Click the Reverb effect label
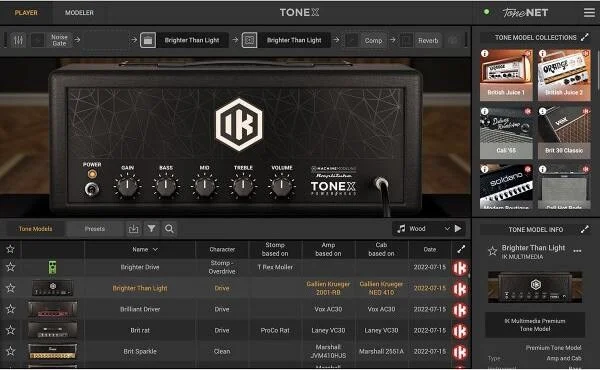 point(428,41)
